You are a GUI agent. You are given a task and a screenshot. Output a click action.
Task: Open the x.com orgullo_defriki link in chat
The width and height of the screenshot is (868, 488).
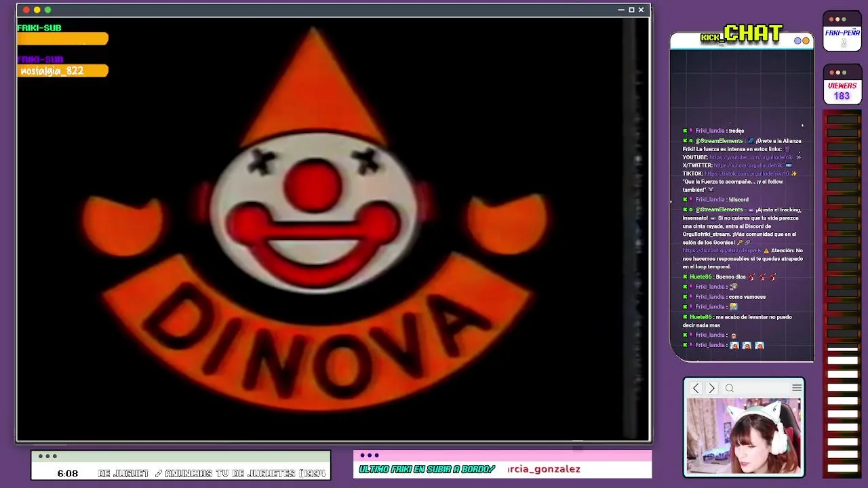click(x=749, y=165)
